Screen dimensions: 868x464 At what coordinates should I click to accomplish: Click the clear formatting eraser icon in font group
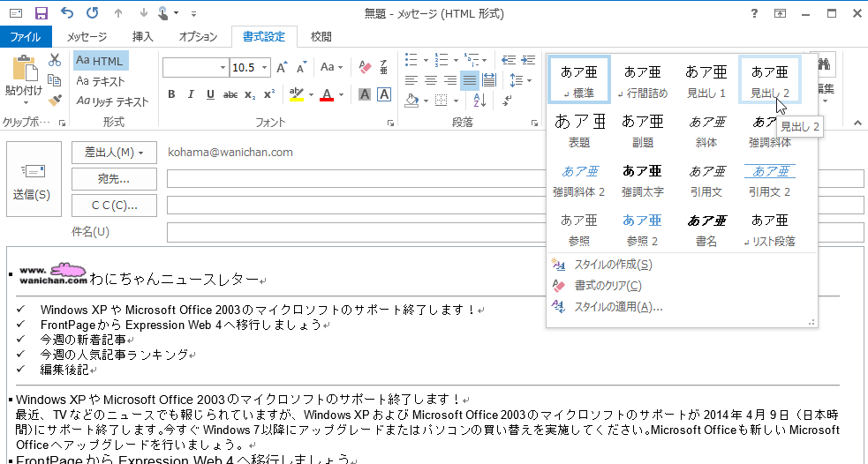pos(365,67)
